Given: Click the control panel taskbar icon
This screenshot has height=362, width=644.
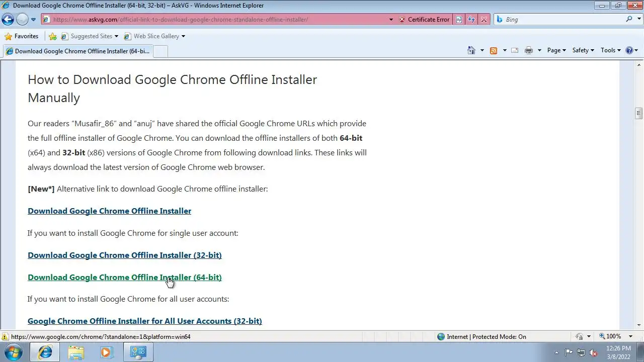Looking at the screenshot, I should [138, 352].
